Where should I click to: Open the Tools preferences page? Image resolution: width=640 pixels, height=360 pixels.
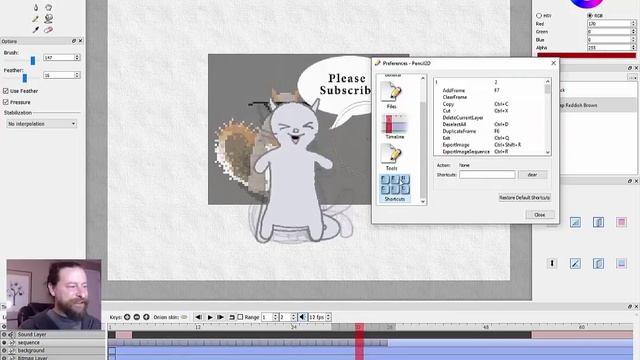click(x=391, y=157)
